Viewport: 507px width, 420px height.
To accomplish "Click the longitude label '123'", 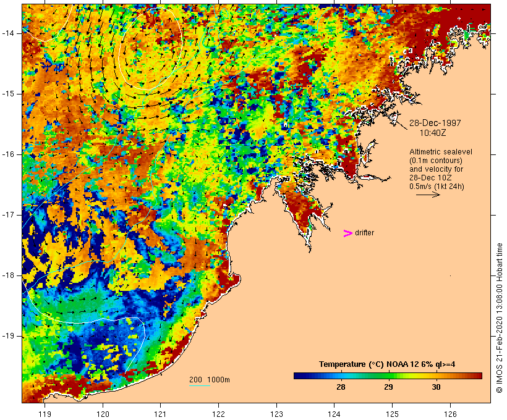I will 276,414.
